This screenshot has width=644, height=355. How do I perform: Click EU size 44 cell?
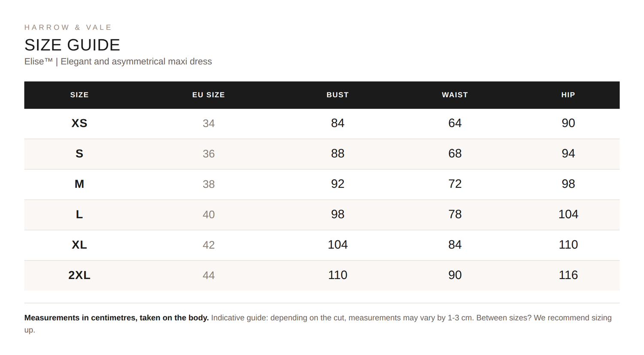209,275
